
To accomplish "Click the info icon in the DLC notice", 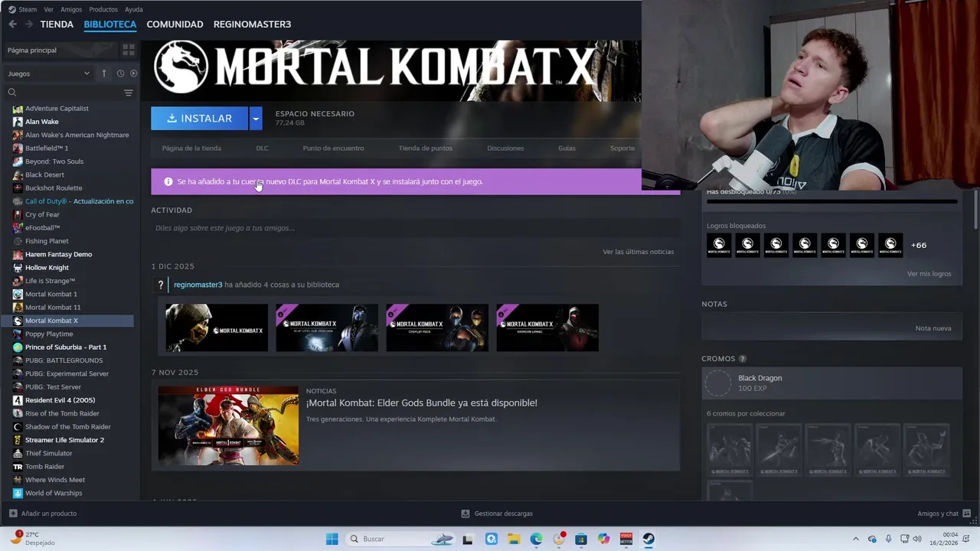I will click(168, 181).
